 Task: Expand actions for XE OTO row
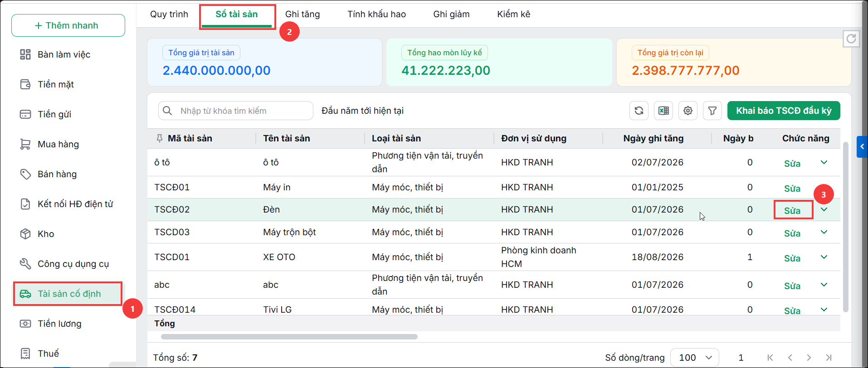(824, 257)
